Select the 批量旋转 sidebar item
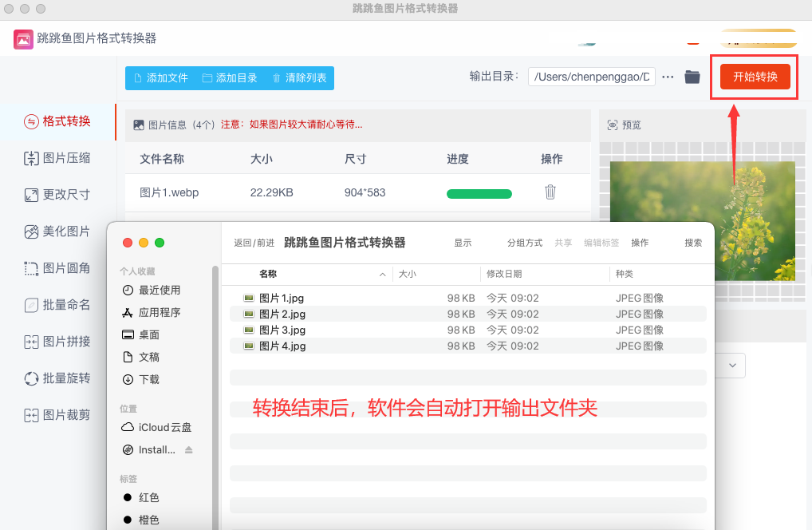 coord(57,378)
